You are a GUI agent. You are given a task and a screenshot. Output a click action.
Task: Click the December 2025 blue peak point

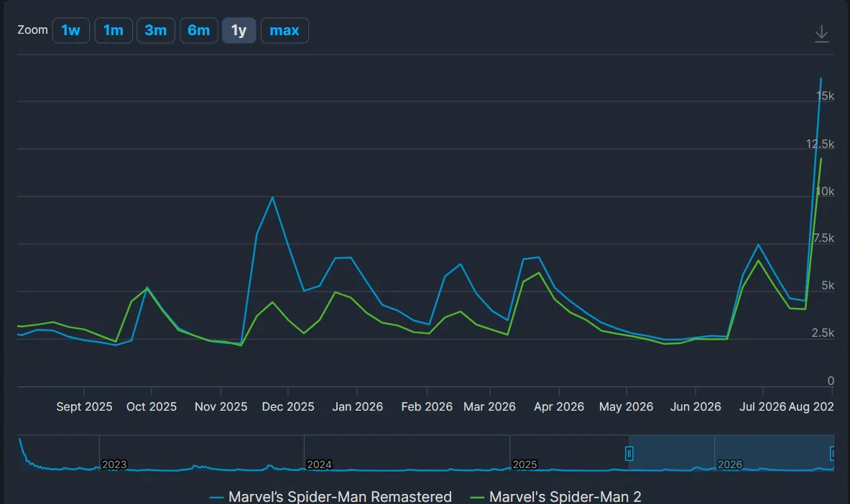coord(272,198)
